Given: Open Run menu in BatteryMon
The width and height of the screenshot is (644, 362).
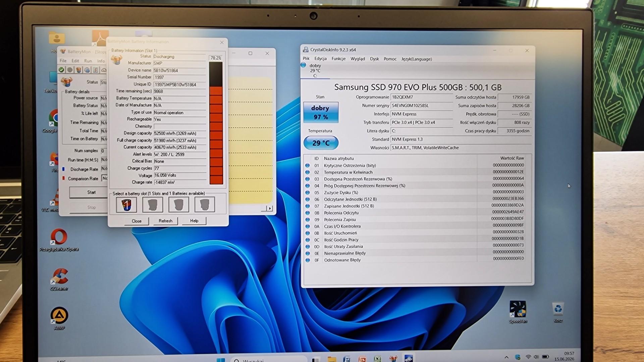Looking at the screenshot, I should (88, 61).
